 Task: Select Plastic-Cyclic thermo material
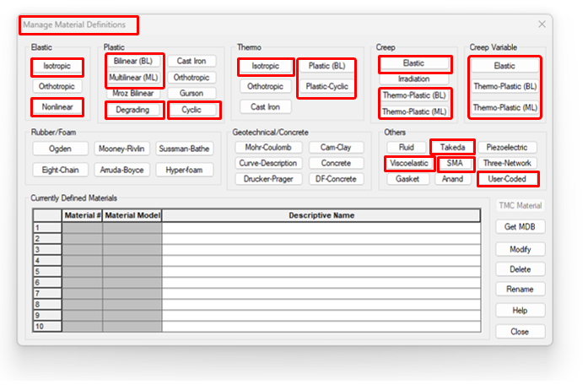coord(327,87)
